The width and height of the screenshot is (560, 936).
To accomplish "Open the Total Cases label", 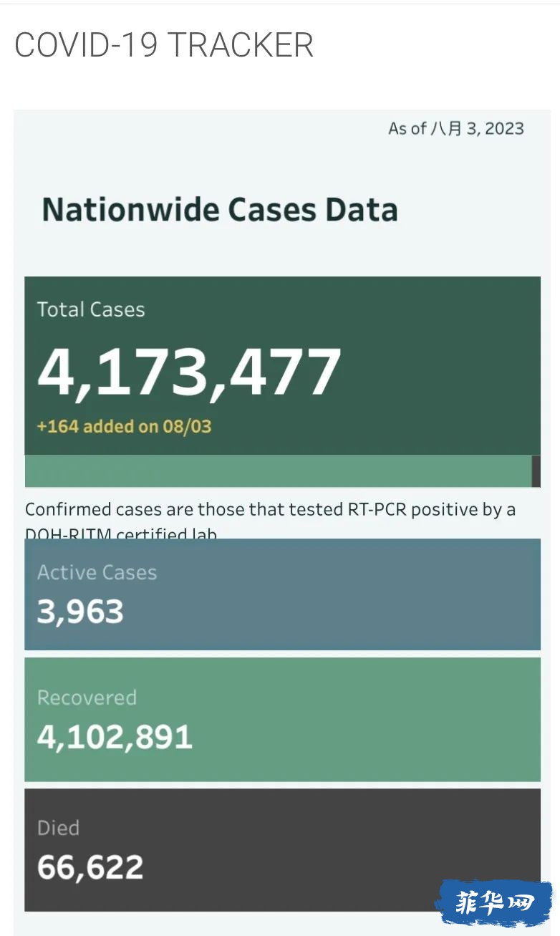I will (91, 309).
